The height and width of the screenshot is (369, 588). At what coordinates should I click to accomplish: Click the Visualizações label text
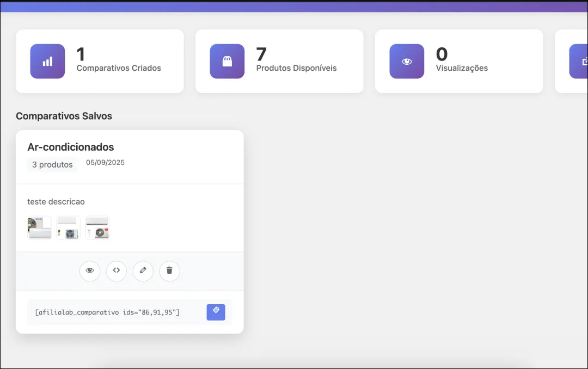click(462, 69)
